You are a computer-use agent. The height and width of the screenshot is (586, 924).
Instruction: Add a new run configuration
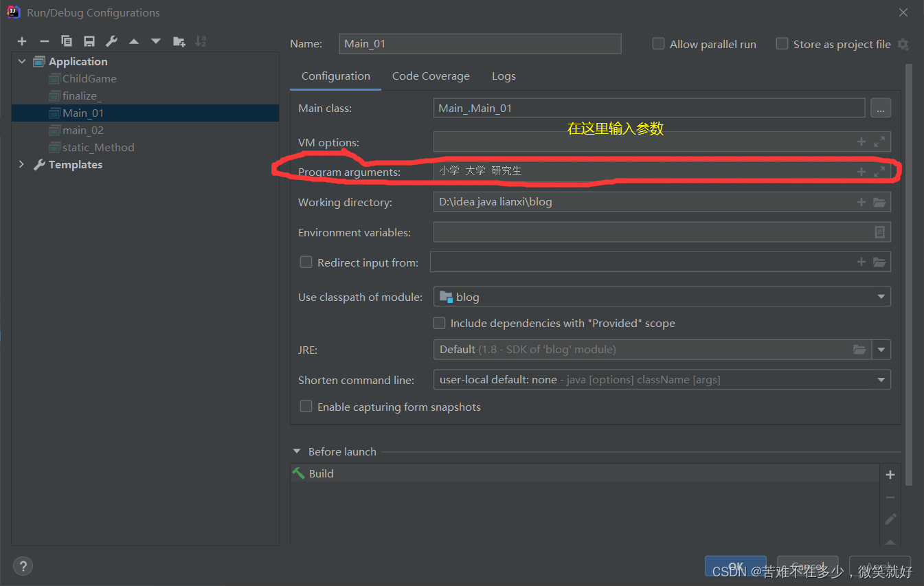pyautogui.click(x=21, y=41)
